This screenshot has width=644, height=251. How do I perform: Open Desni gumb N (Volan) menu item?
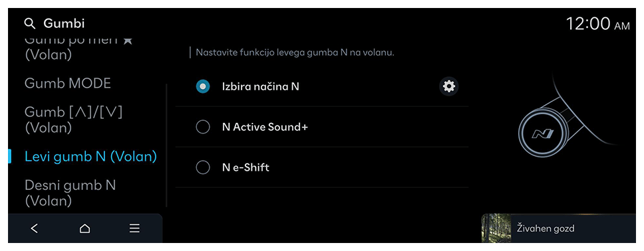[71, 193]
